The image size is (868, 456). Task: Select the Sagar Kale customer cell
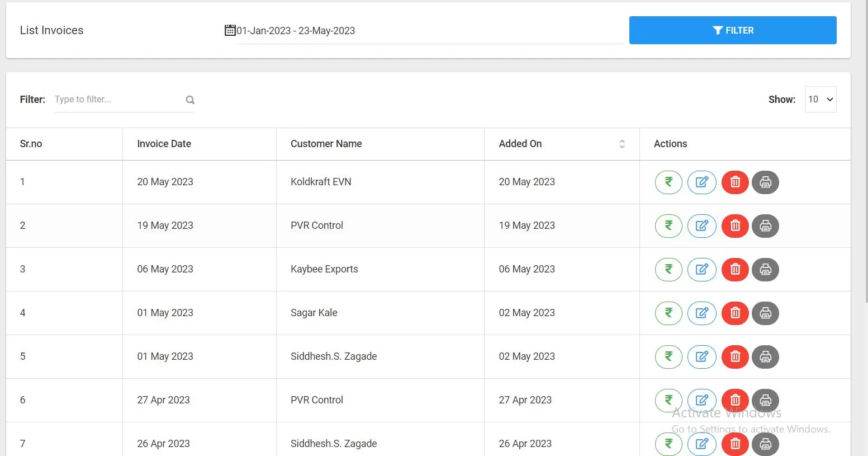pyautogui.click(x=380, y=313)
